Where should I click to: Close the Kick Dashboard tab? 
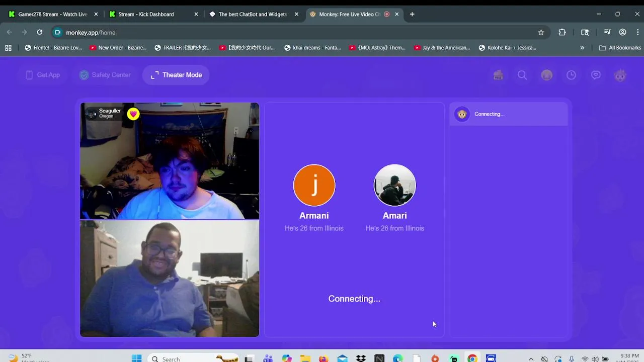196,14
